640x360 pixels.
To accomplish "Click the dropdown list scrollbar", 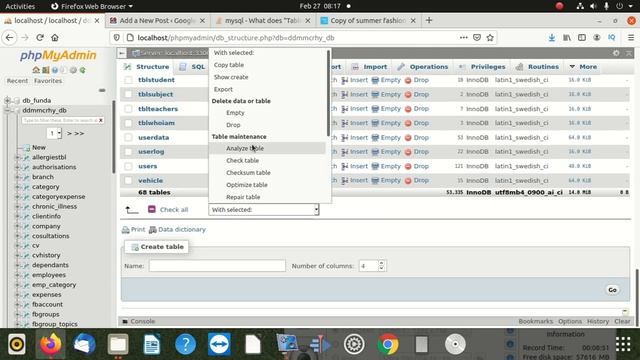I will tap(328, 94).
